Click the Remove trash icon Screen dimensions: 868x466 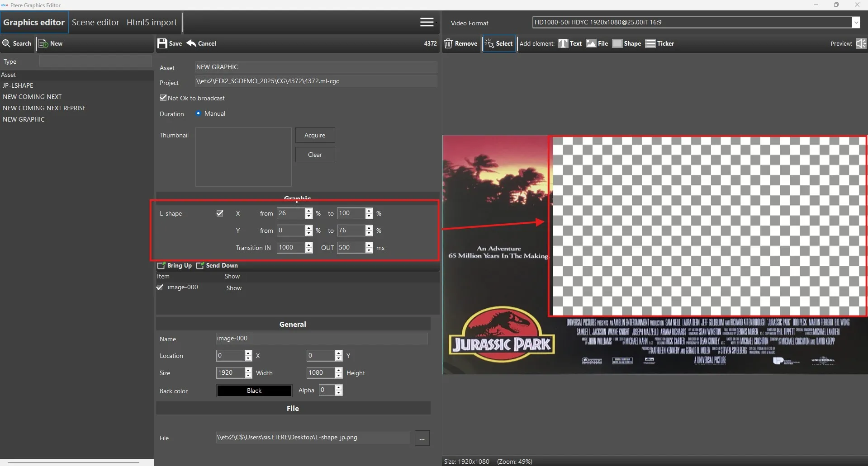pyautogui.click(x=448, y=43)
